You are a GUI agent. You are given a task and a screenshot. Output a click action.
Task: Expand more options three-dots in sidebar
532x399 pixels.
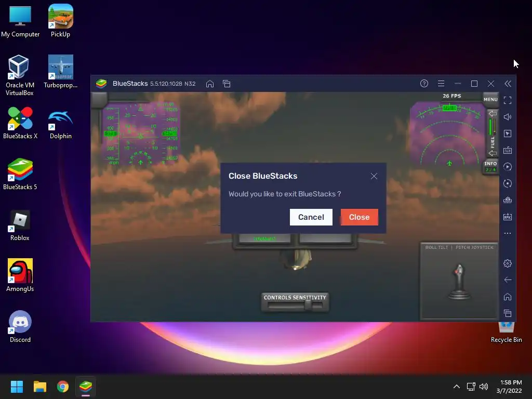click(508, 233)
